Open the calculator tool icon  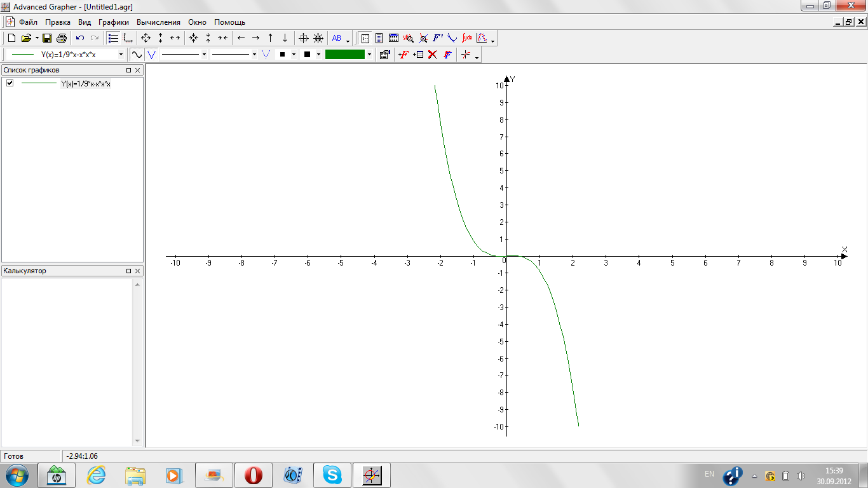(x=379, y=38)
